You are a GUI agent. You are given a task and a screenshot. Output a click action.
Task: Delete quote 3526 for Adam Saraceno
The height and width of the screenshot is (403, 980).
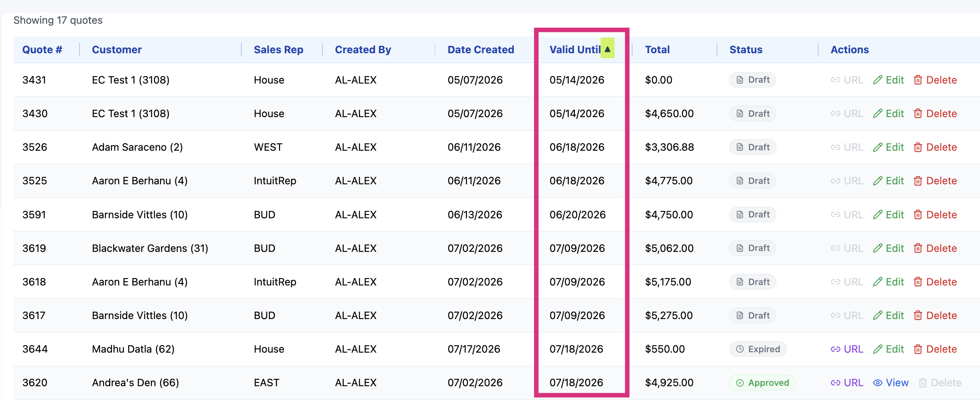point(935,147)
